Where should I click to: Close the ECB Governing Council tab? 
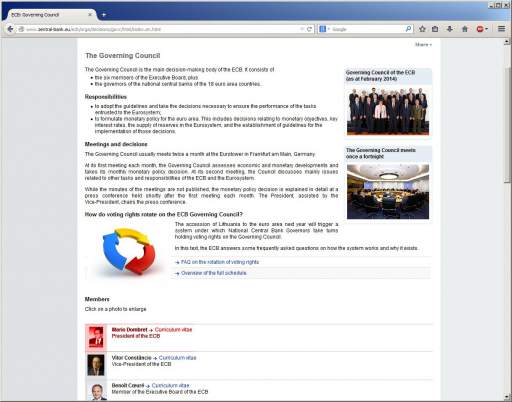[x=90, y=15]
